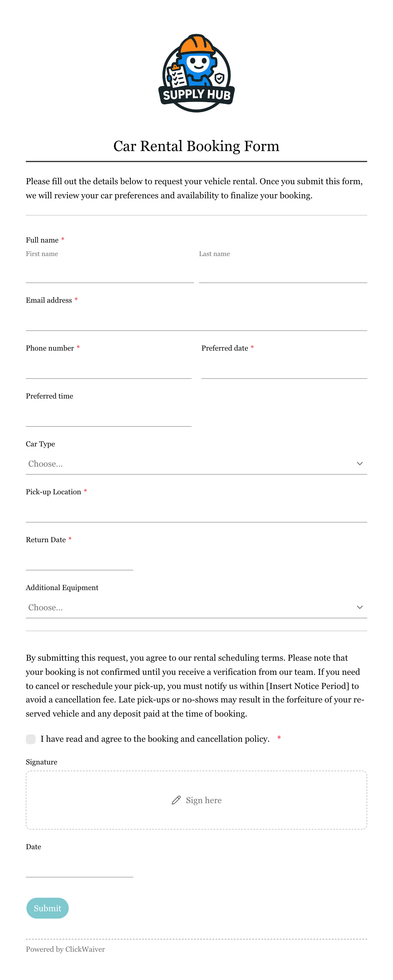Select the Last name input

tap(283, 272)
